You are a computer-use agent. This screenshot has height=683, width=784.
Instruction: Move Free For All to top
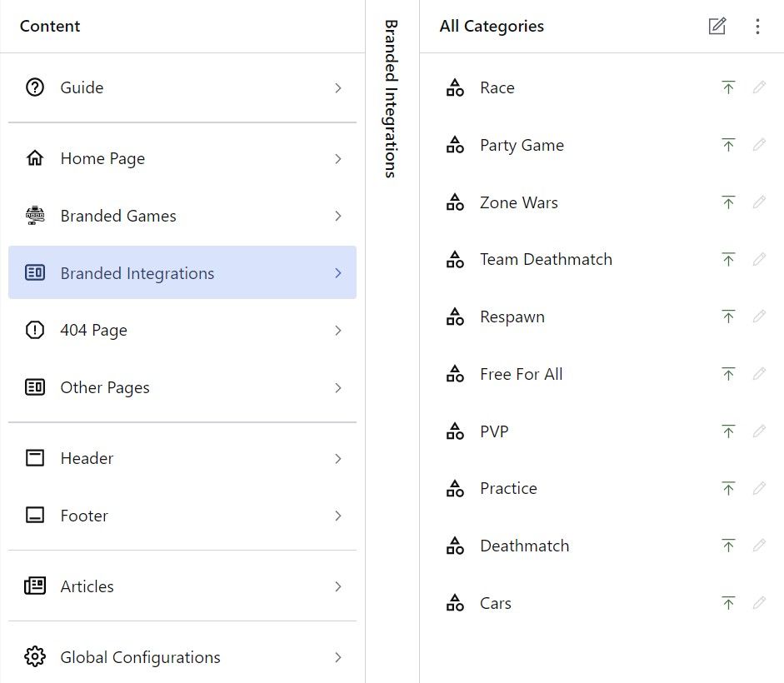point(728,375)
